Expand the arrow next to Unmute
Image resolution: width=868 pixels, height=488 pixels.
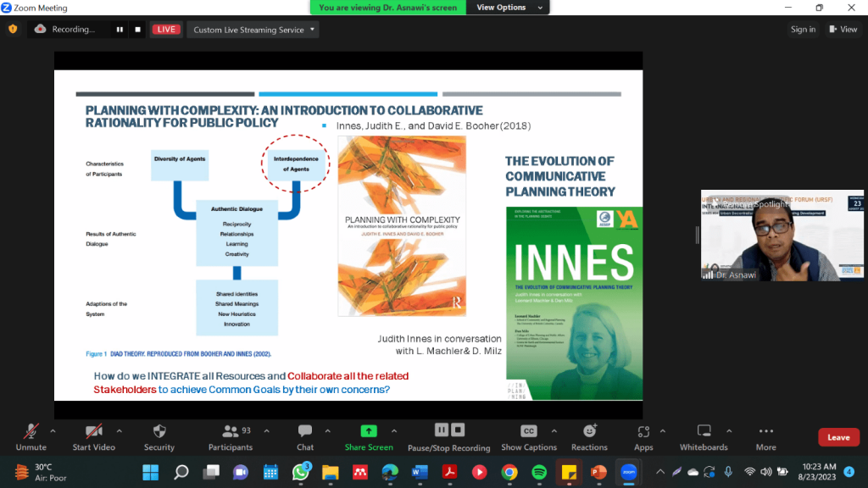(53, 430)
